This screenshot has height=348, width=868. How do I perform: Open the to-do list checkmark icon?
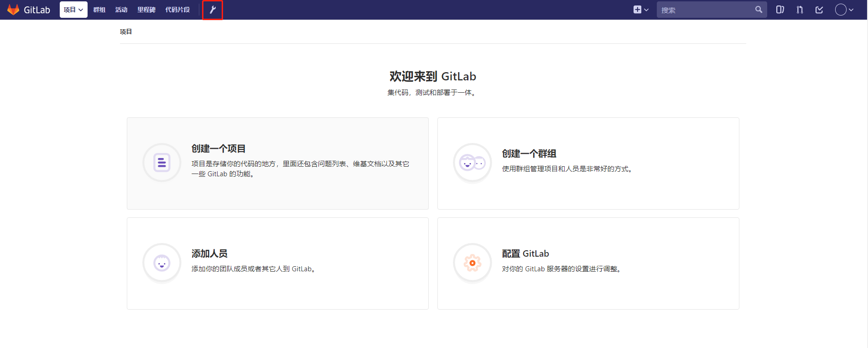(819, 10)
